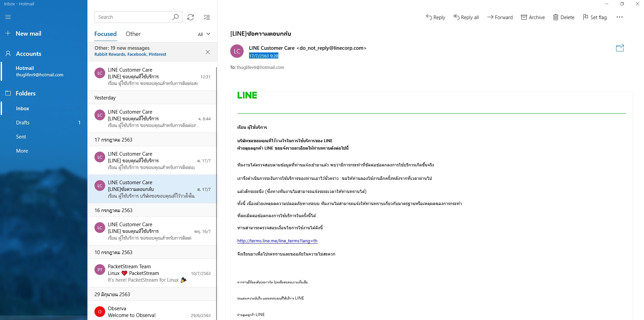Open the LINE email received at 12:31
The width and height of the screenshot is (644, 320).
[x=152, y=76]
